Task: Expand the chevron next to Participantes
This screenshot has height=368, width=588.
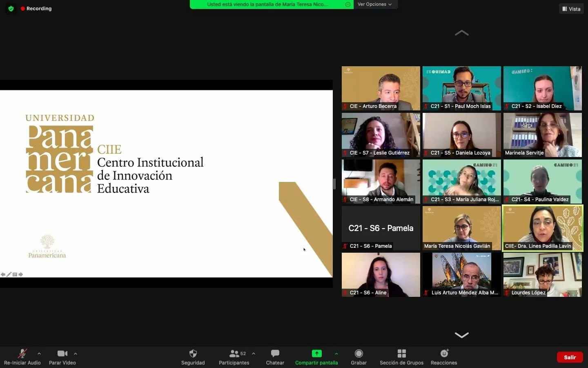Action: 254,354
